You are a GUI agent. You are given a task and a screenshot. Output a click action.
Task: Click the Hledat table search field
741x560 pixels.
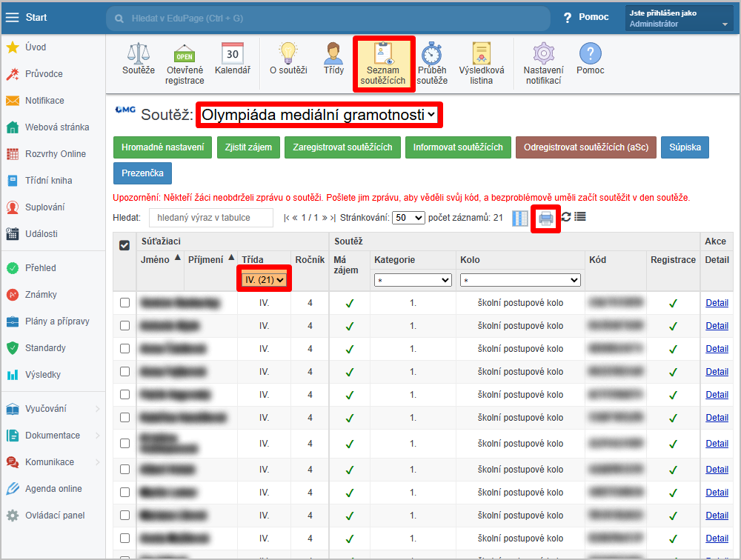tap(210, 218)
